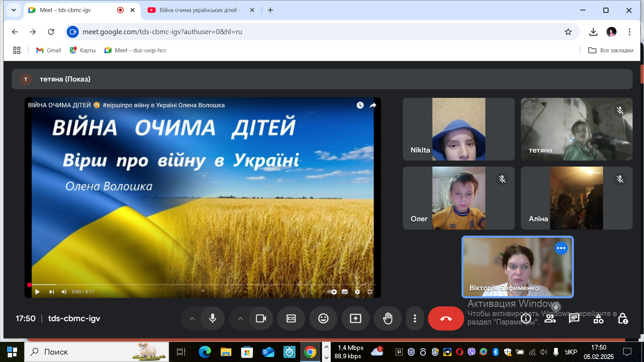Mute the YouTube video volume

point(64,292)
